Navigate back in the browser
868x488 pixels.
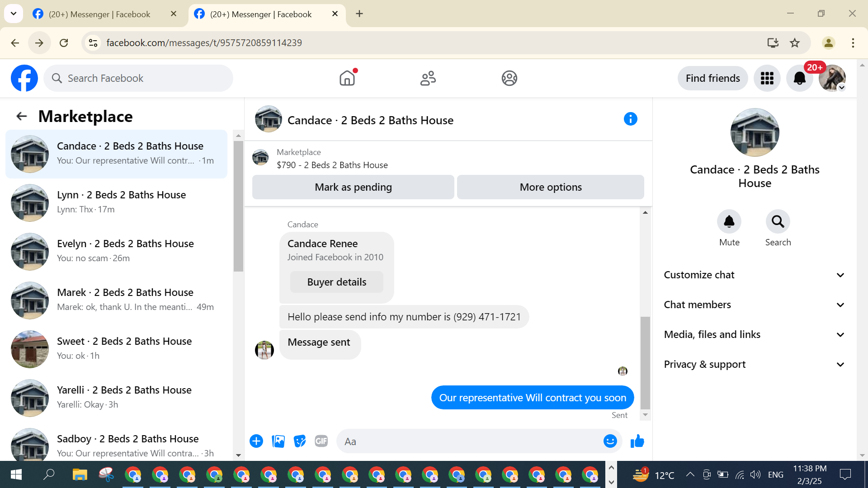pos(15,43)
